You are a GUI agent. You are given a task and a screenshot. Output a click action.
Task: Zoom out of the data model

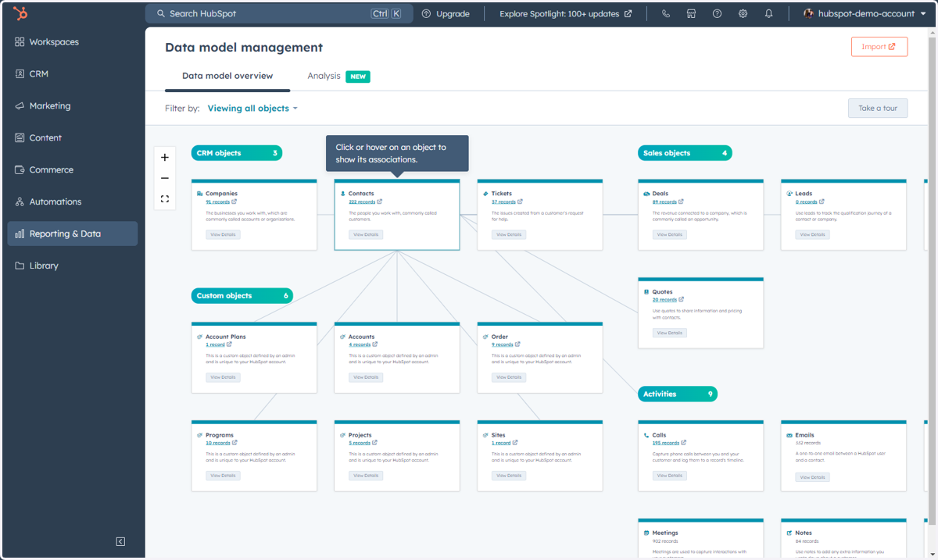point(165,178)
